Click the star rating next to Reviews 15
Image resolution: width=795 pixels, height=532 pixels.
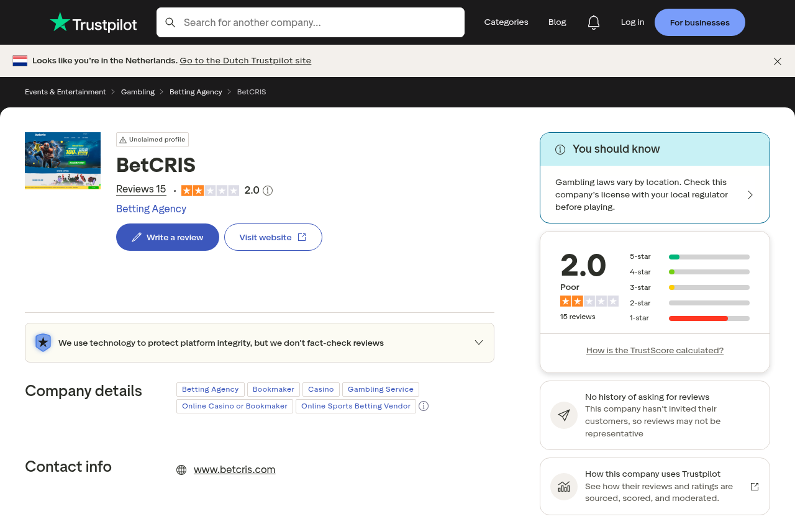pyautogui.click(x=210, y=191)
